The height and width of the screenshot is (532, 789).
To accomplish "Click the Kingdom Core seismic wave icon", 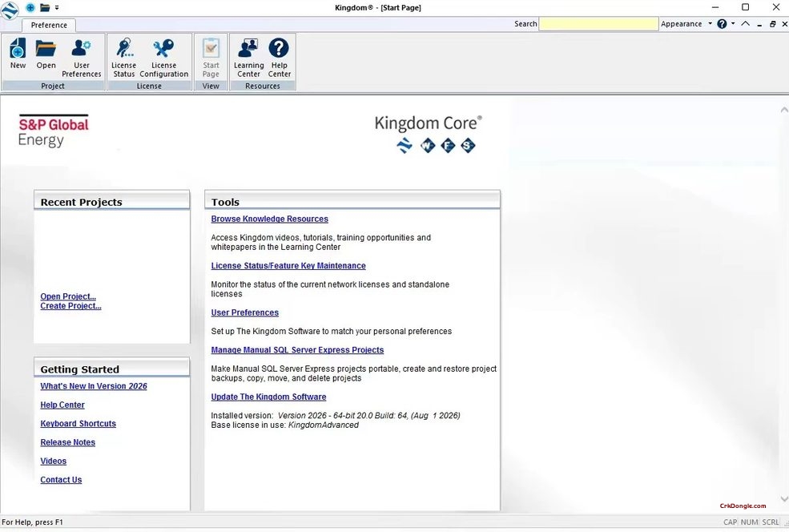I will click(405, 146).
